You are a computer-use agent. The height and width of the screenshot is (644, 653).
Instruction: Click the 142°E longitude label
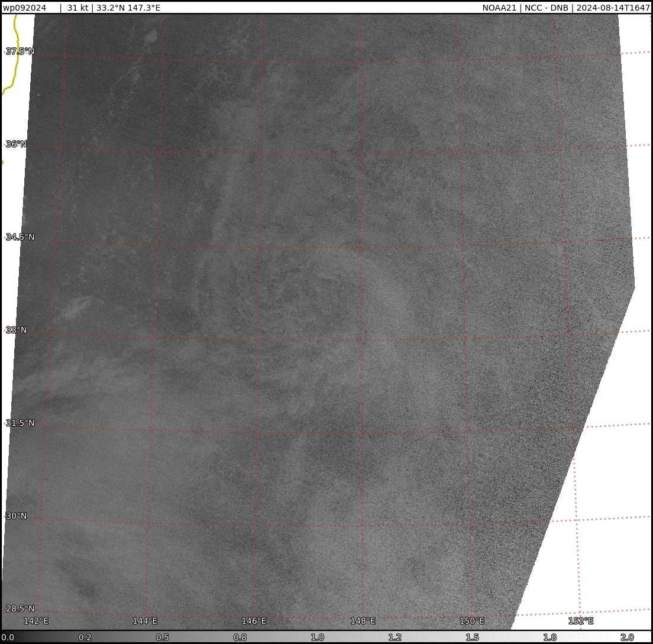[x=35, y=620]
